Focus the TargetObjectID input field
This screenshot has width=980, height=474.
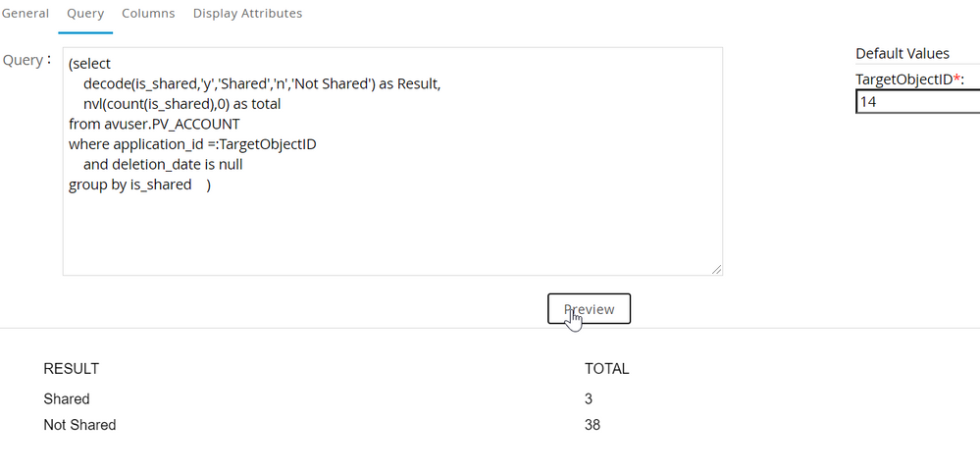pyautogui.click(x=917, y=101)
